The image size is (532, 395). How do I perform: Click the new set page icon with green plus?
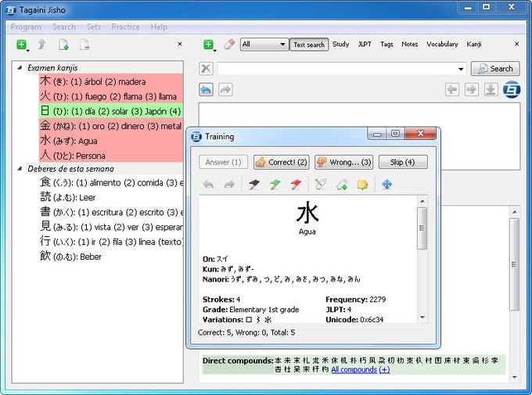point(63,45)
